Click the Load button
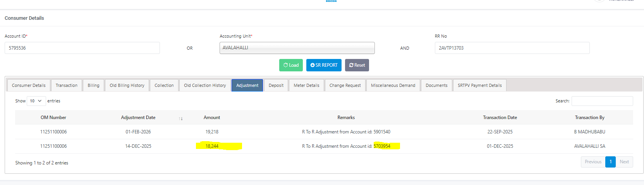 [x=291, y=65]
